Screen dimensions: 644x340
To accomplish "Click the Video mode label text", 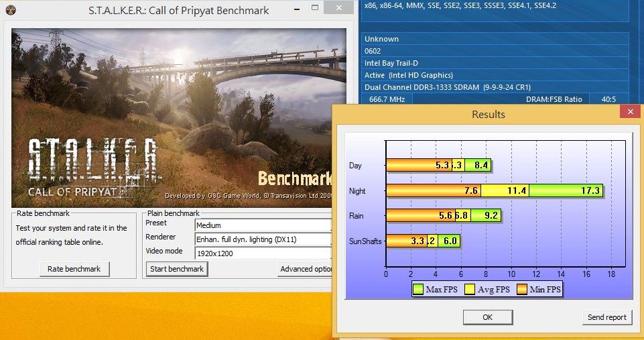I will 164,251.
